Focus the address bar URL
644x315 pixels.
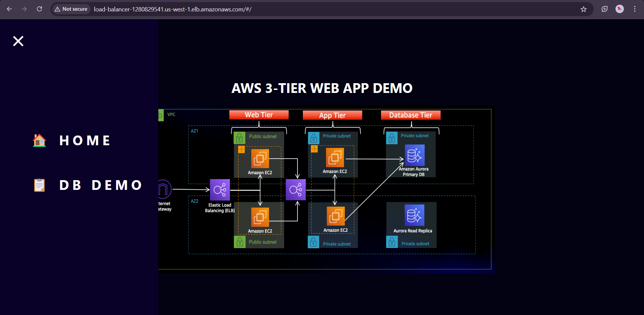[173, 9]
